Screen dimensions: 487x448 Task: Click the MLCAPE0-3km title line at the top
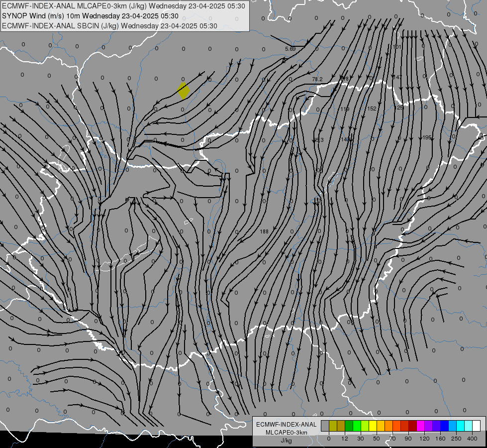click(x=123, y=6)
